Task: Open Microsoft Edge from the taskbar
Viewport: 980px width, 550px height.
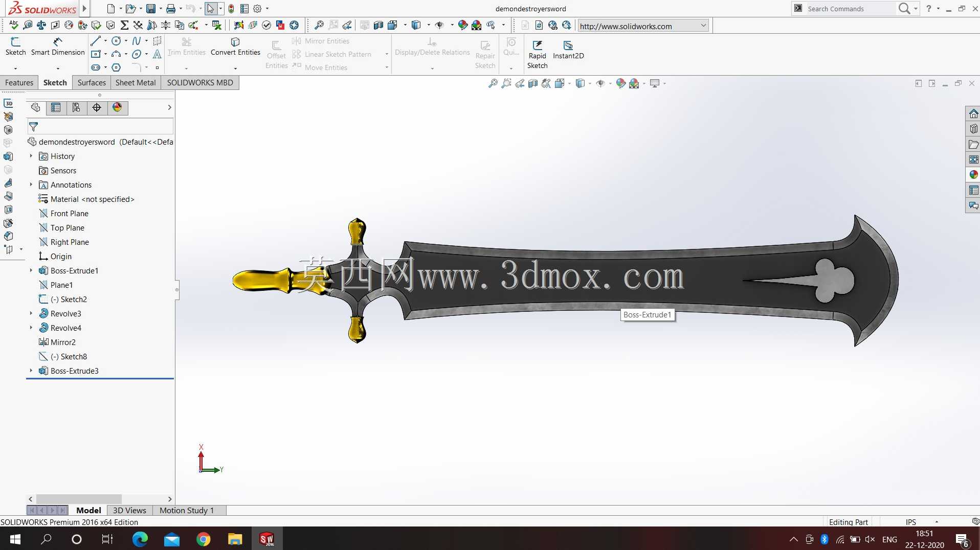Action: (140, 539)
